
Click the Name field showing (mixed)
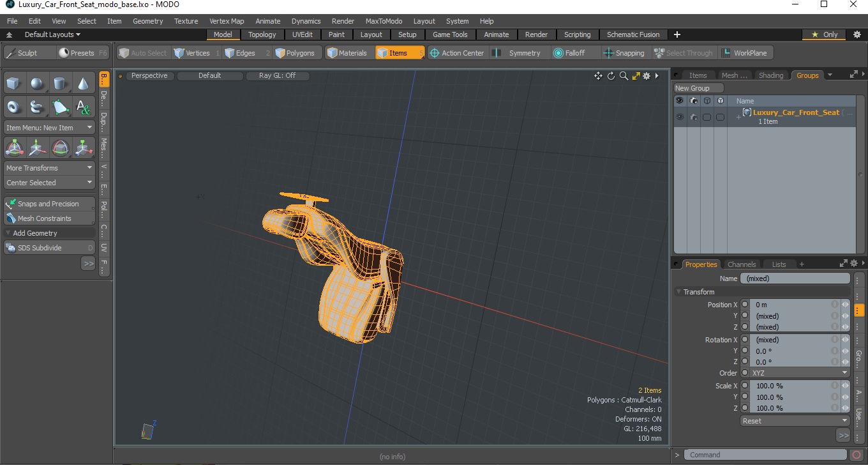tap(795, 278)
